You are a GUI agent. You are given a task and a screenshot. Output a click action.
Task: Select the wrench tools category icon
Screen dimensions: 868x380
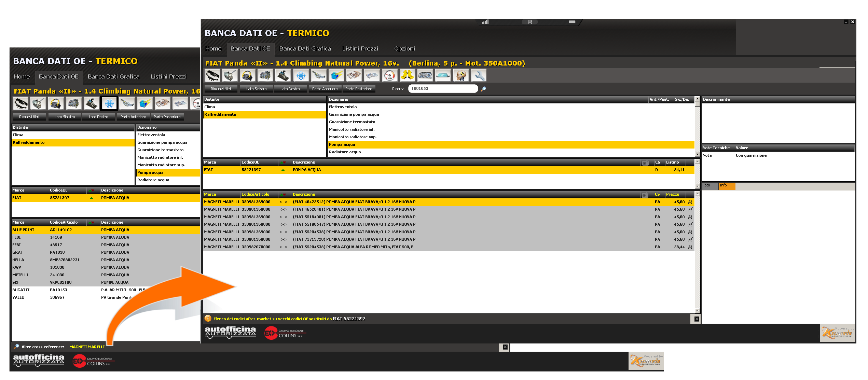[x=479, y=75]
